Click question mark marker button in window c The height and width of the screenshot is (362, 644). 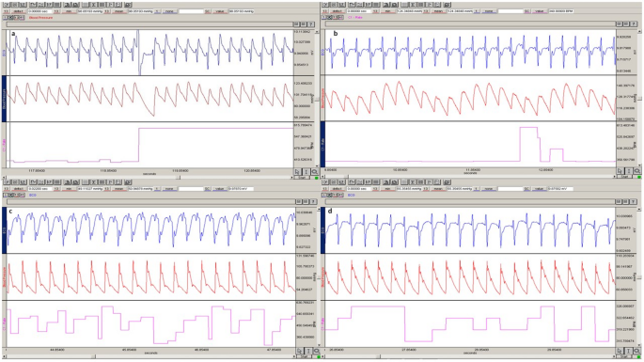coord(313,201)
